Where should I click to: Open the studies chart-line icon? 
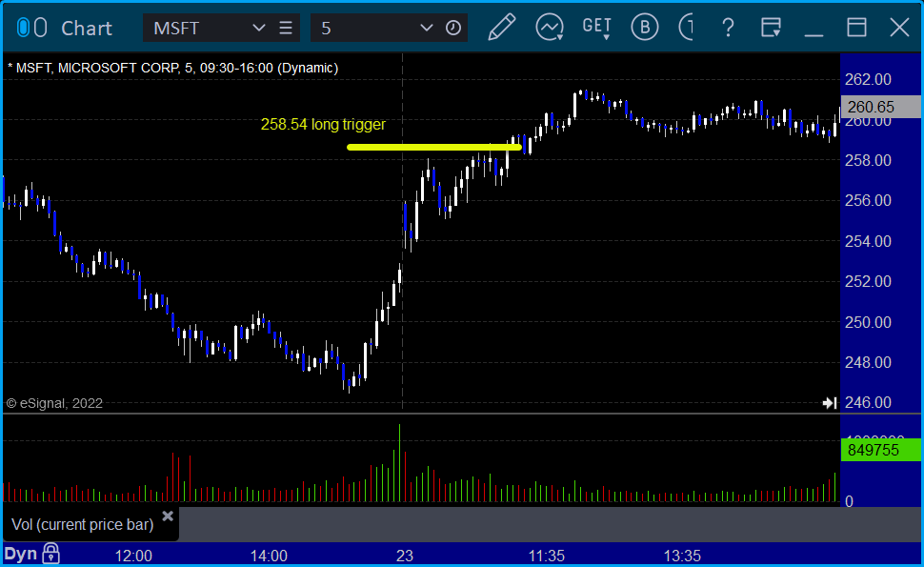coord(550,28)
